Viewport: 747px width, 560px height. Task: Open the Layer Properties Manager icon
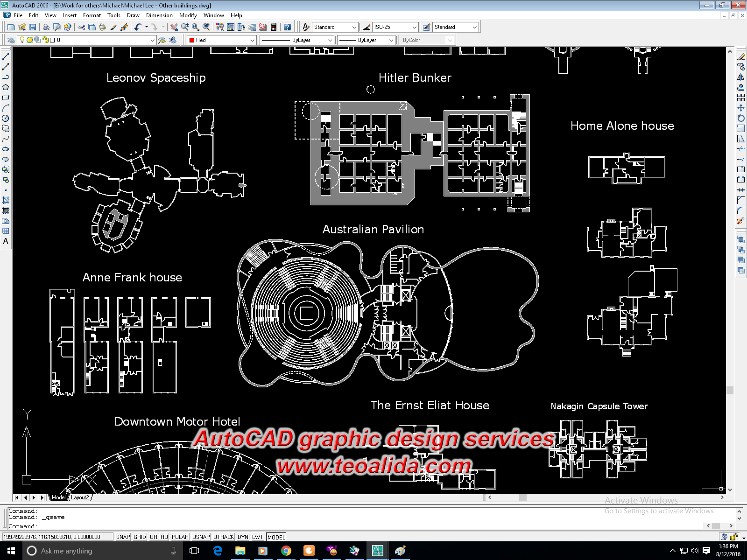(11, 40)
